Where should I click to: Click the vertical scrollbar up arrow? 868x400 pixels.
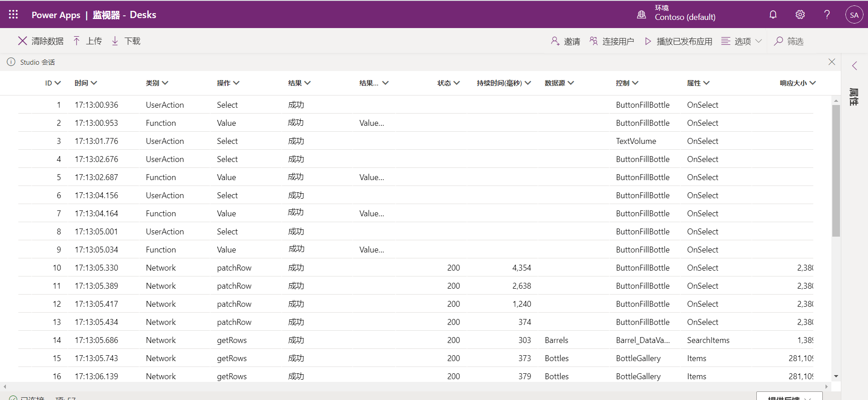(x=836, y=101)
